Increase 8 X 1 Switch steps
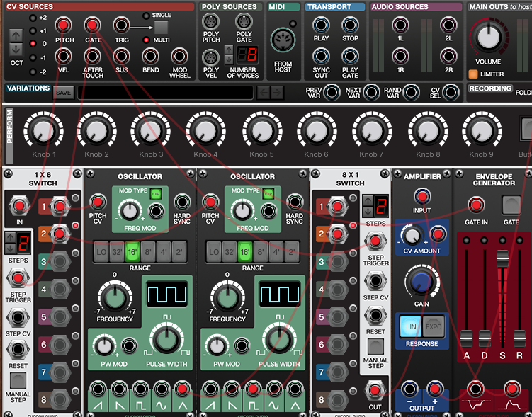The height and width of the screenshot is (417, 532). coord(368,200)
